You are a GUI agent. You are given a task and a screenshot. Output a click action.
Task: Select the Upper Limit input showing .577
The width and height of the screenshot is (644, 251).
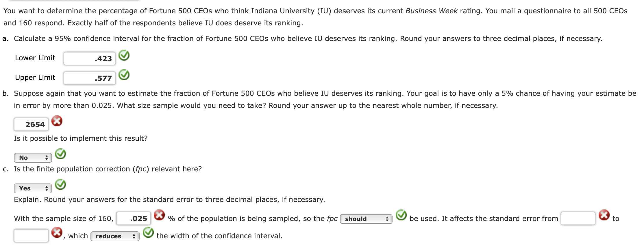pyautogui.click(x=89, y=78)
